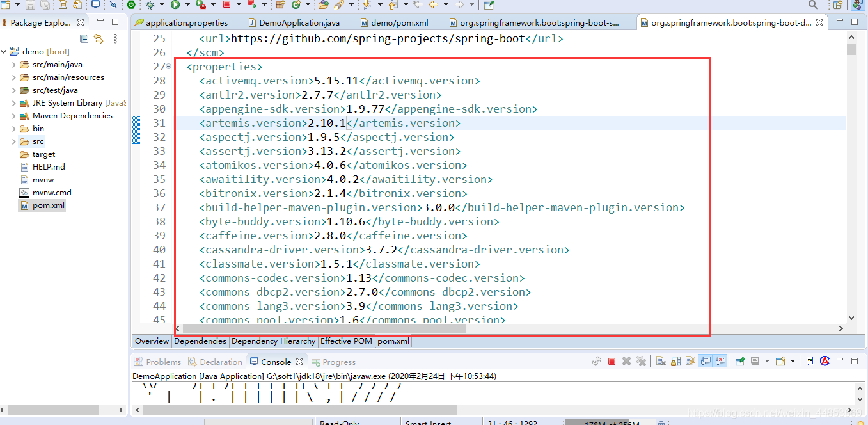Click the Open Type package icon in toolbar
The image size is (868, 425).
tap(280, 4)
